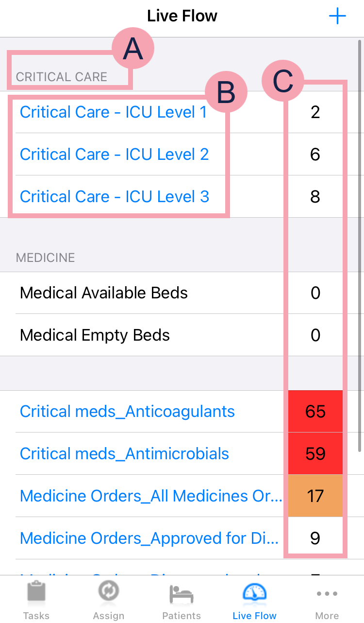Image resolution: width=364 pixels, height=623 pixels.
Task: Open Medicine Orders_Approved for Dispensing row
Action: tap(149, 538)
